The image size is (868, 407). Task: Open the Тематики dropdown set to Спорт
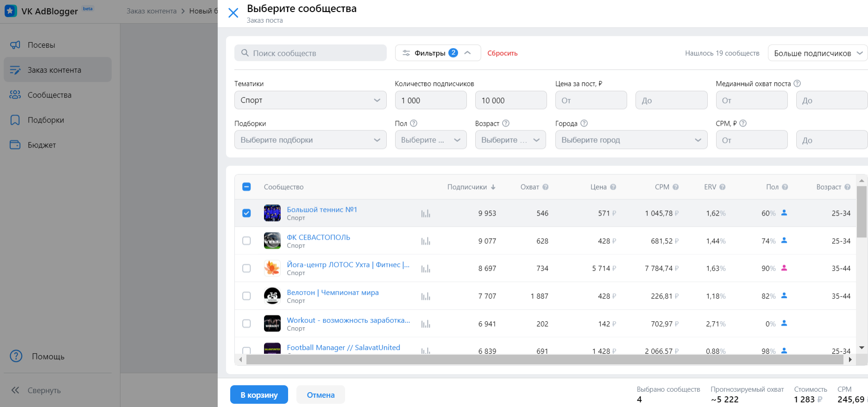tap(310, 100)
